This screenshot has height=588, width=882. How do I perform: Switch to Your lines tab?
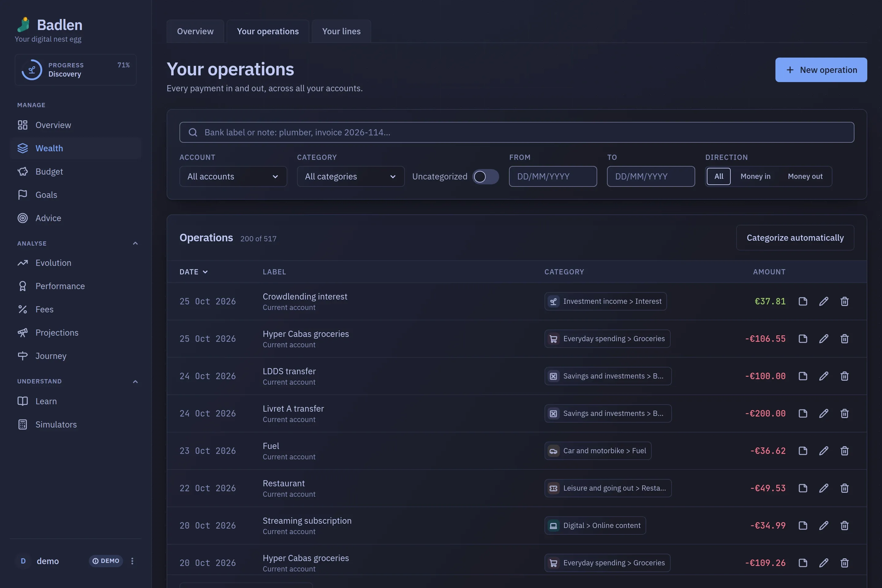[341, 31]
